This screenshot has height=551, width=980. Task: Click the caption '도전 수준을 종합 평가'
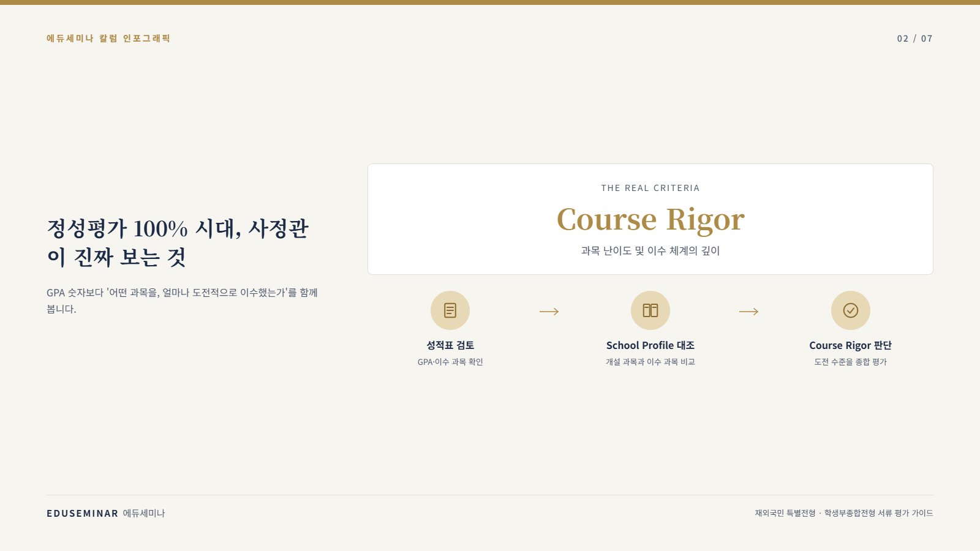tap(851, 362)
